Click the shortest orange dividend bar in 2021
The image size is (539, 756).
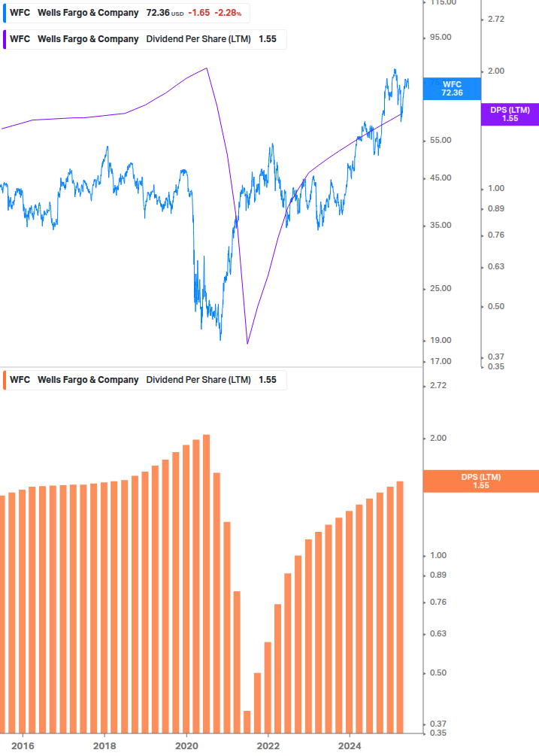(247, 721)
